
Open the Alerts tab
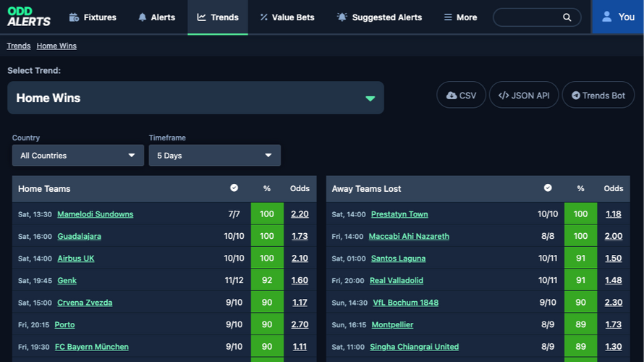coord(157,17)
